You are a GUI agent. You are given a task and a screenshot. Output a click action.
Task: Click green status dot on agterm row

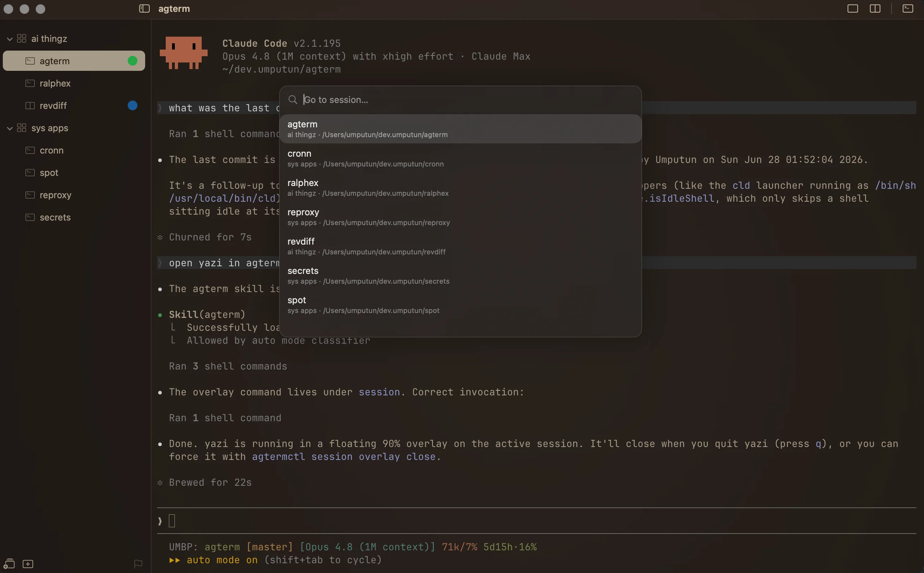133,61
